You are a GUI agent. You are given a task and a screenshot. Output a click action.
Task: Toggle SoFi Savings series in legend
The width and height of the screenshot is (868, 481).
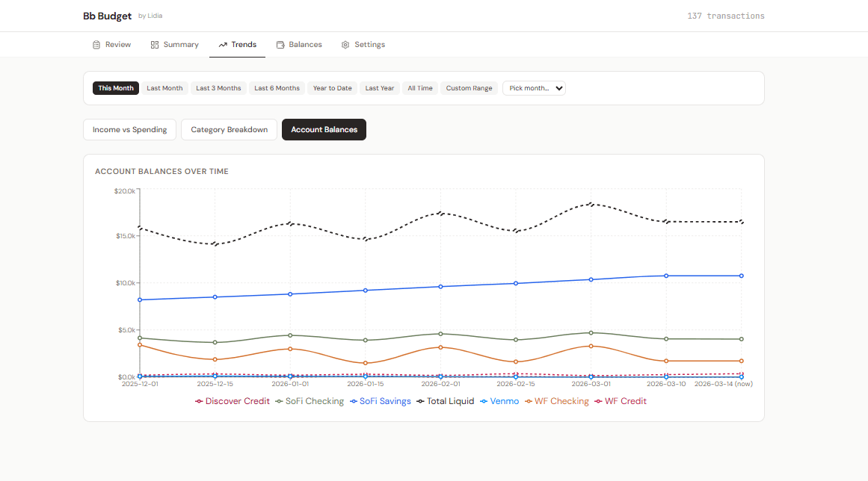[385, 402]
